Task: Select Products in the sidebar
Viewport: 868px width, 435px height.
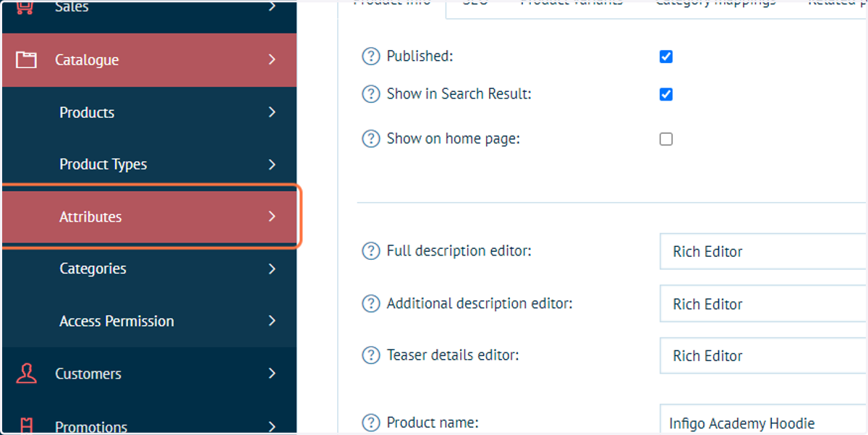Action: point(149,112)
